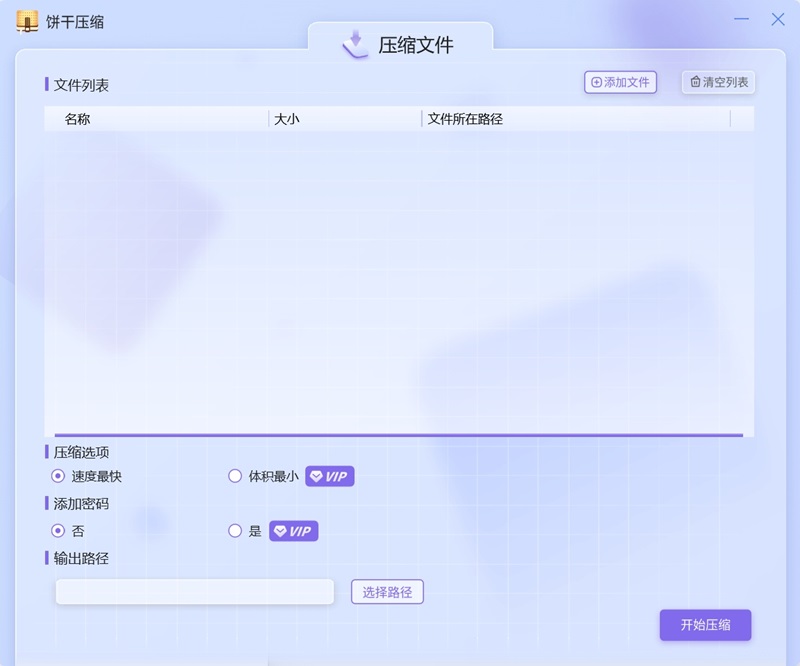The height and width of the screenshot is (666, 800).
Task: Select 否 for adding a password
Action: pyautogui.click(x=58, y=531)
